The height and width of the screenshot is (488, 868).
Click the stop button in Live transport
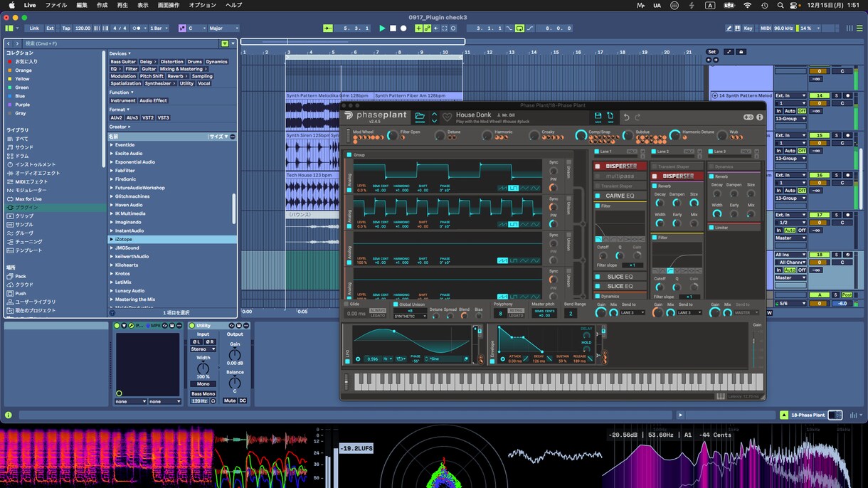pyautogui.click(x=393, y=28)
